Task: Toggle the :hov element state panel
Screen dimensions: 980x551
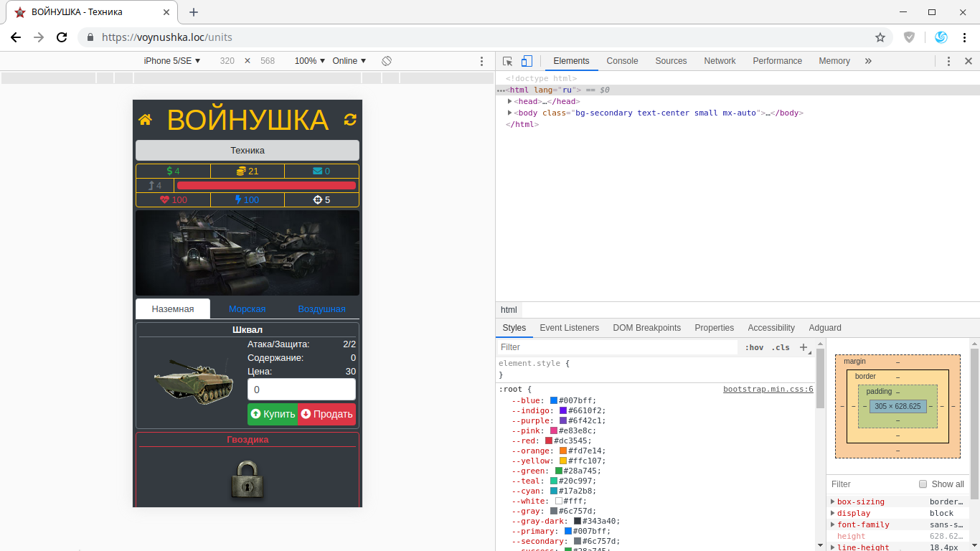Action: [x=754, y=347]
